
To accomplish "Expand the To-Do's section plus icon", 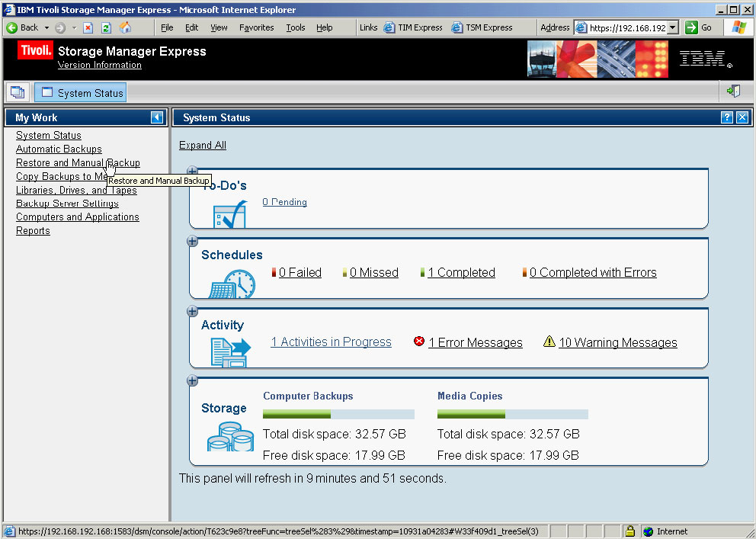I will 192,171.
